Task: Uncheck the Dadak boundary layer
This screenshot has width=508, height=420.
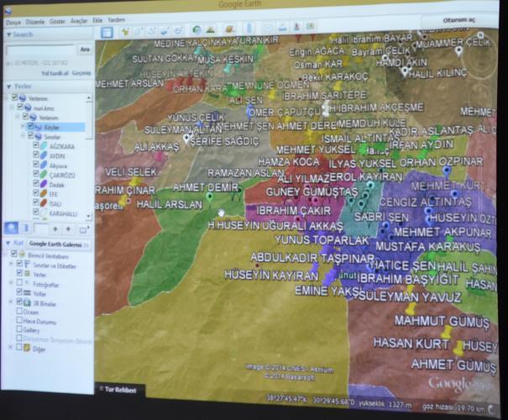Action: pyautogui.click(x=36, y=183)
